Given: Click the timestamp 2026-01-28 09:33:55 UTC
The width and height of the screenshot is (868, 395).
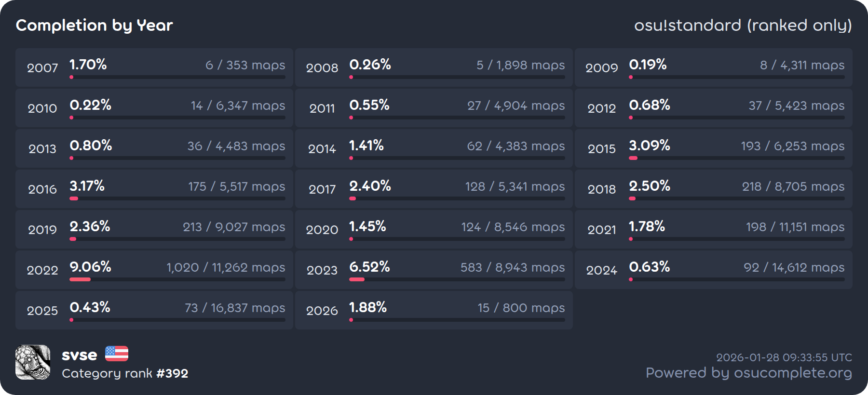Looking at the screenshot, I should 784,357.
